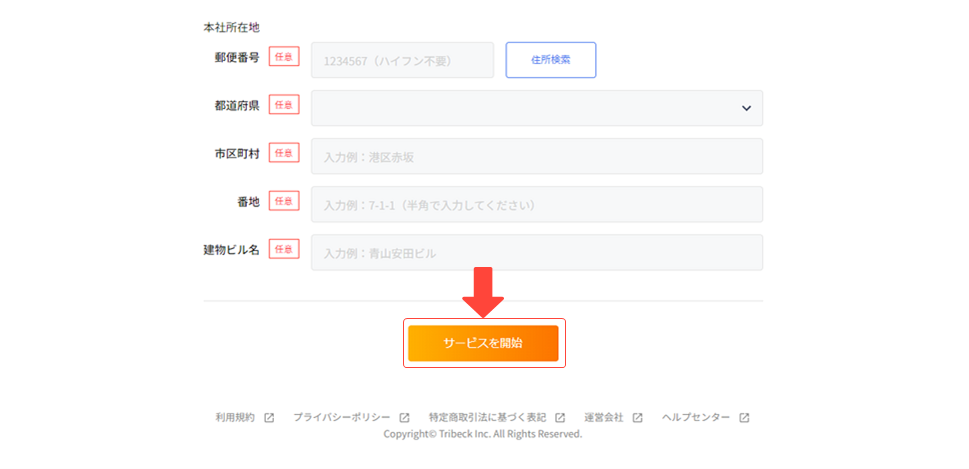This screenshot has height=469, width=969.
Task: Click the 郵便番号 label
Action: (237, 57)
